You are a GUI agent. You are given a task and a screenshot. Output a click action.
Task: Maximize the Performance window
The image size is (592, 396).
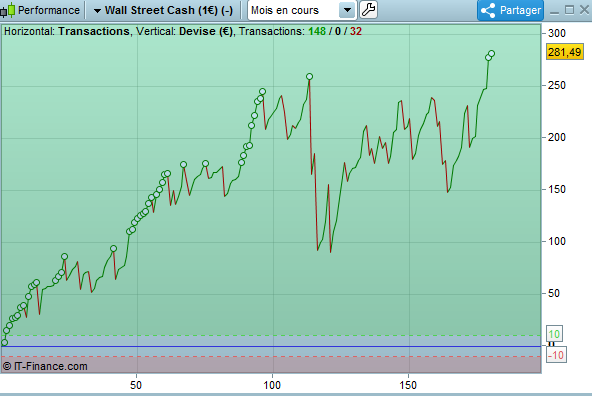[569, 10]
